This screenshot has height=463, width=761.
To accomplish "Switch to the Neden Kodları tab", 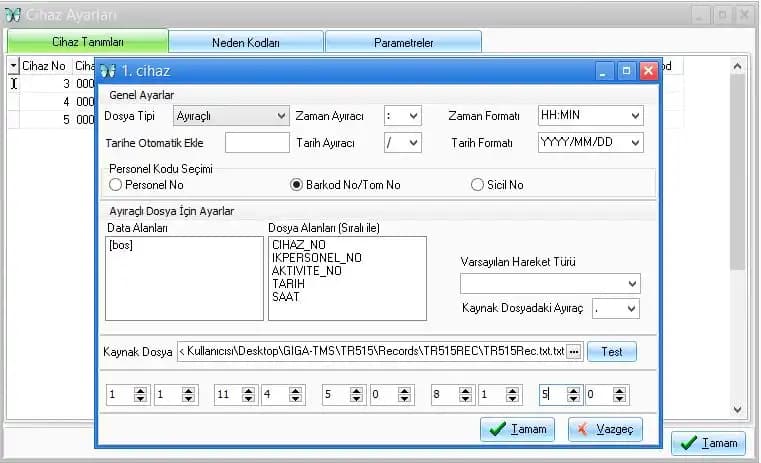I will click(246, 42).
